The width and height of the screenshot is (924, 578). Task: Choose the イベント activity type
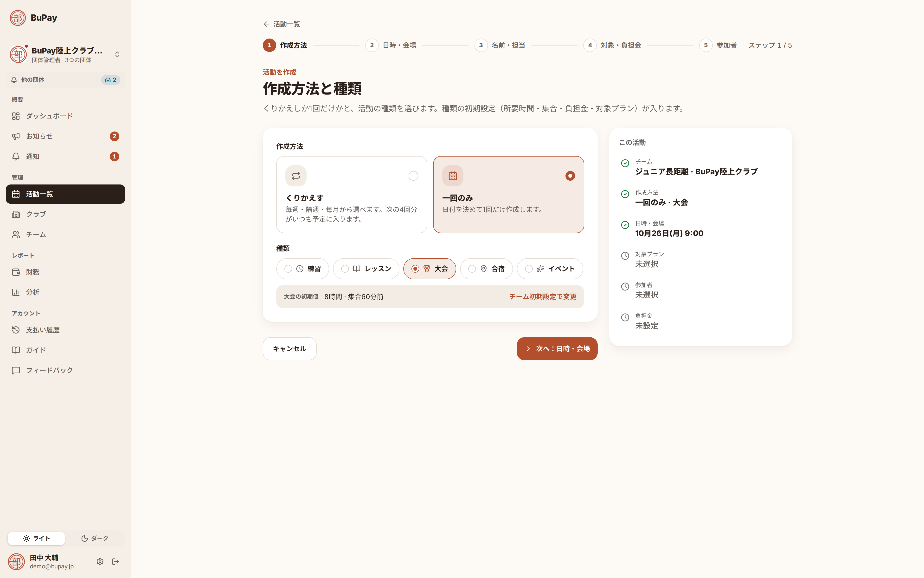click(x=550, y=269)
